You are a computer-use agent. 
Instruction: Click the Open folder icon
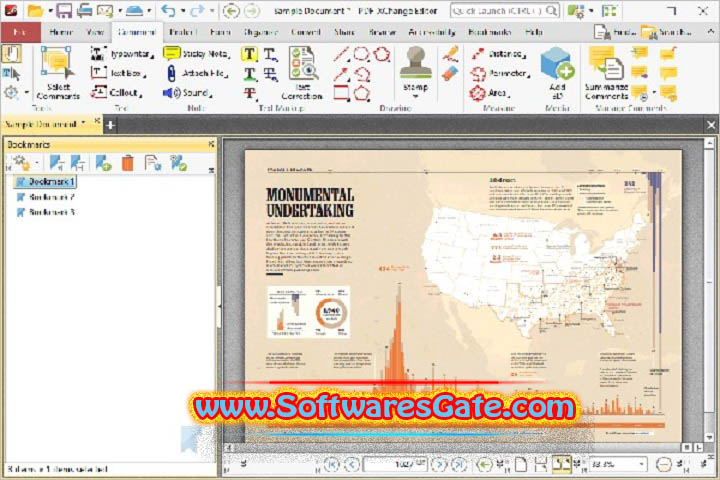pos(34,10)
